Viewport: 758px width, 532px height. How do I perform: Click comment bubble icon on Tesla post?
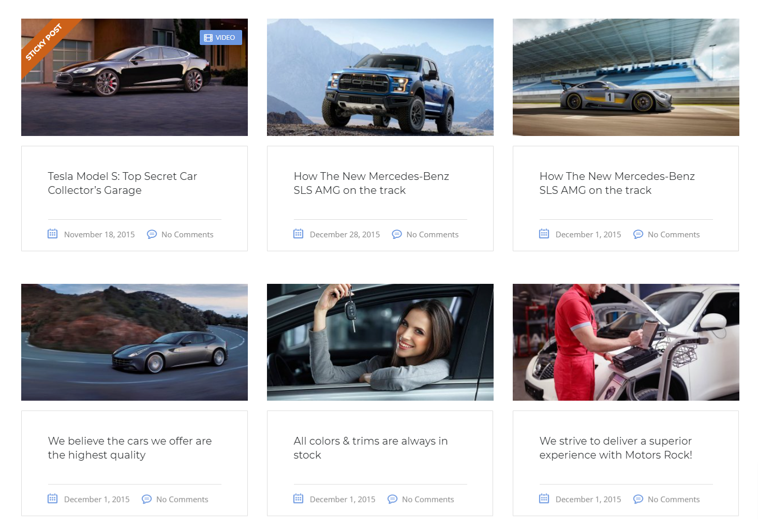pyautogui.click(x=152, y=234)
